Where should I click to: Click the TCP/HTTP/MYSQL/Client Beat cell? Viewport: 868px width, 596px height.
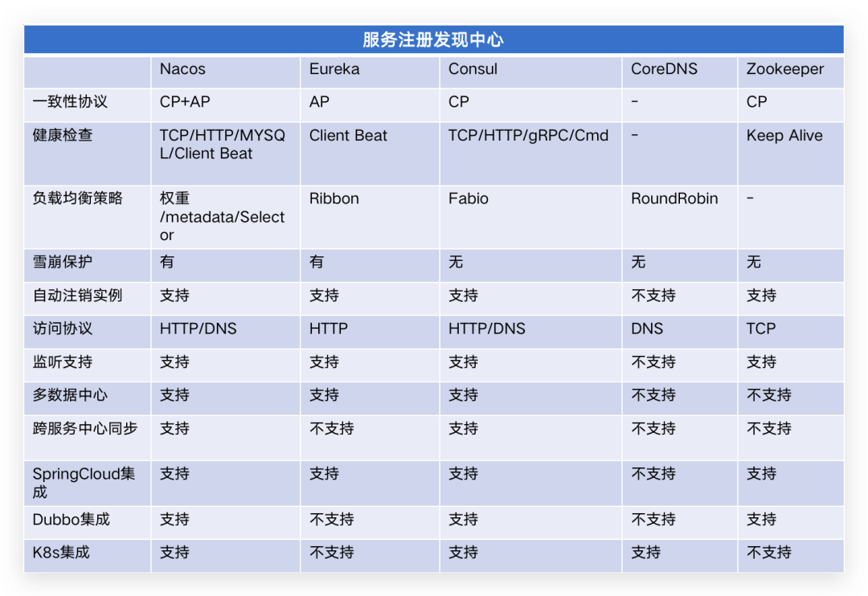coord(223,145)
